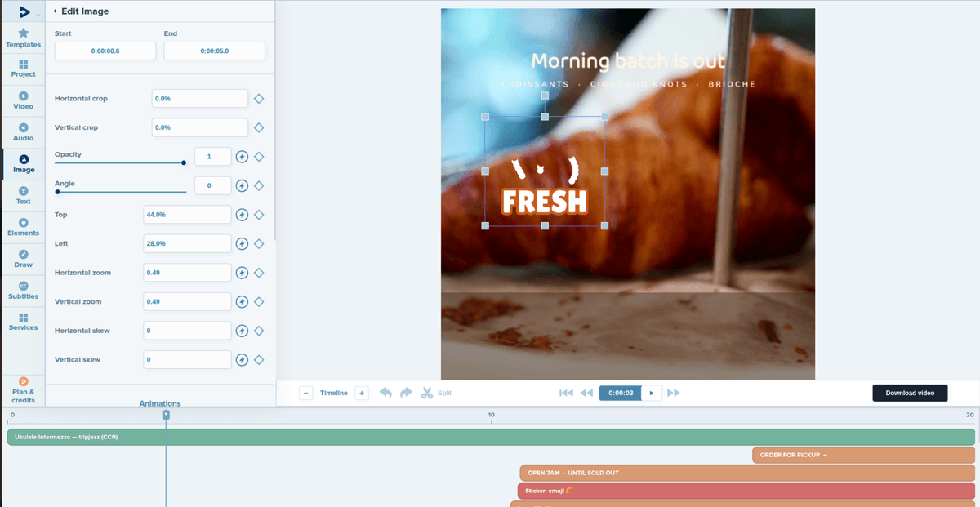
Task: Click the Horizontal skew field
Action: [x=187, y=331]
